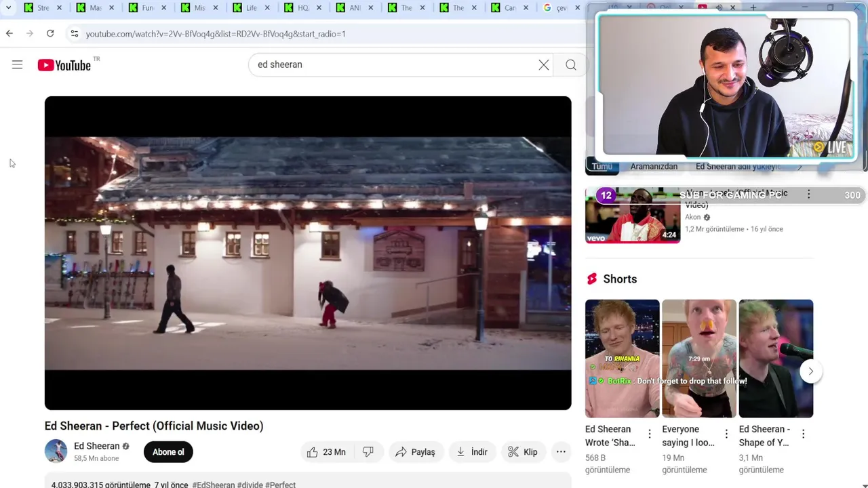
Task: Create a clip with Klip
Action: coord(523,452)
